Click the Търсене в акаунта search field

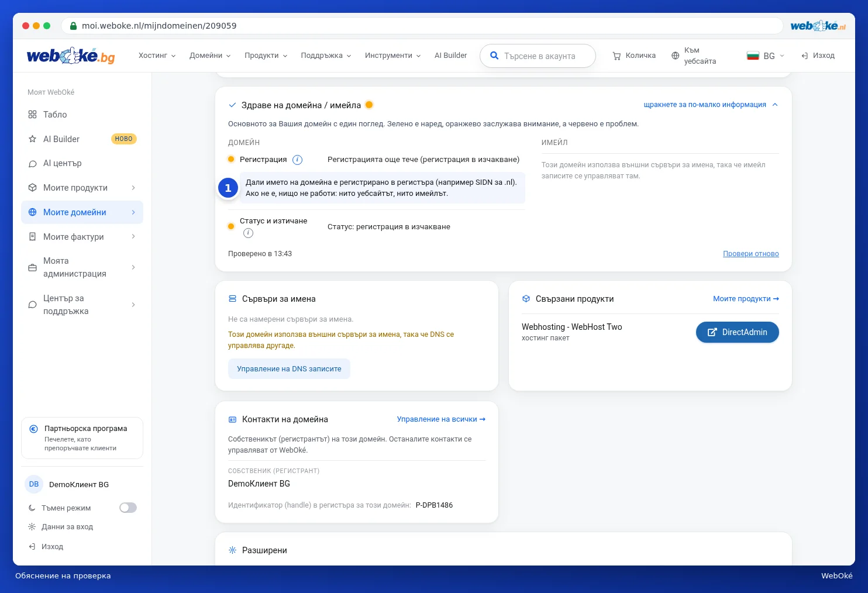coord(538,56)
